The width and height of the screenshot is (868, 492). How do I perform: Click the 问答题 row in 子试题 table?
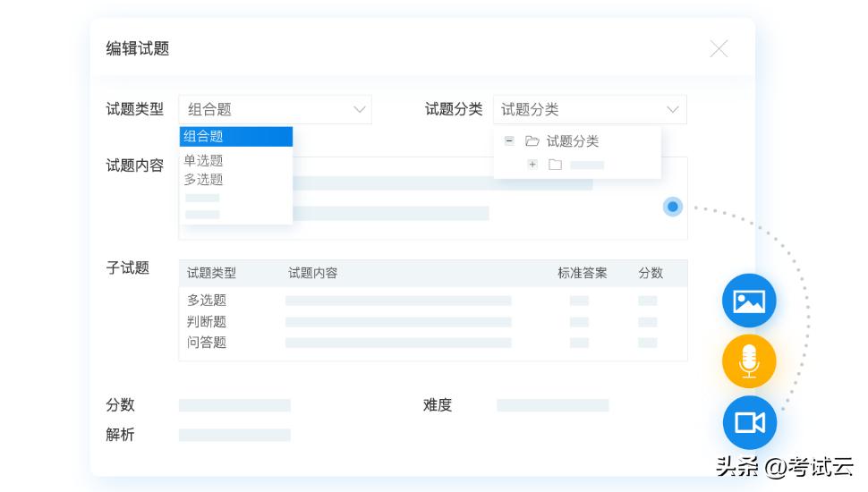click(433, 343)
